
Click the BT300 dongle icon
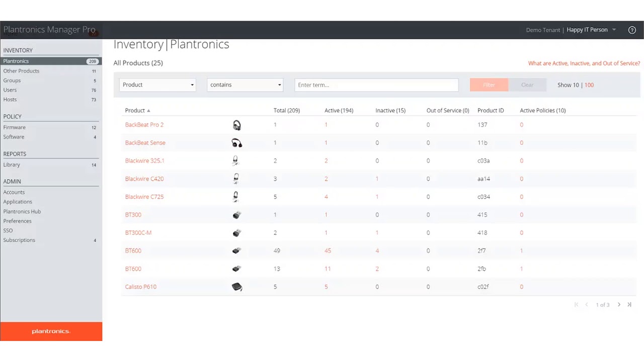(x=237, y=215)
